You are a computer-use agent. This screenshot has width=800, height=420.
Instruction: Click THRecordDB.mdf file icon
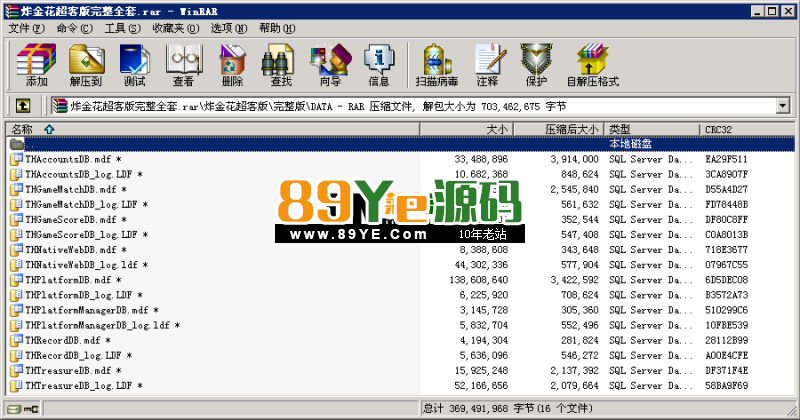pos(16,340)
